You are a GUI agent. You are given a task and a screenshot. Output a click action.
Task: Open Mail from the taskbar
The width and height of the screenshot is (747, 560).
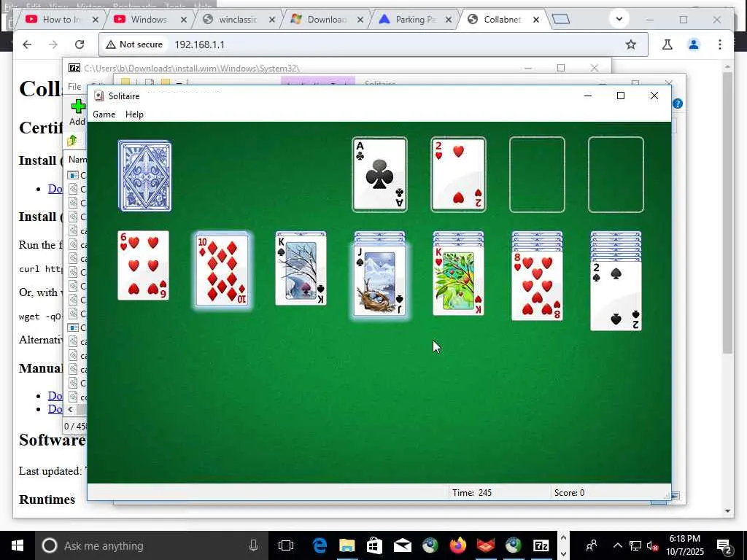pos(403,545)
